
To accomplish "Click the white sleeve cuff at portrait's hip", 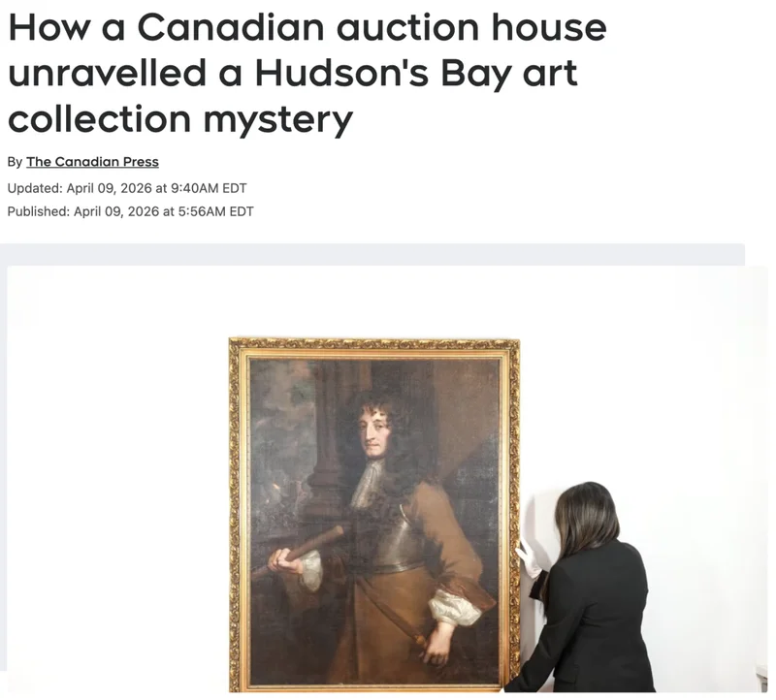I will click(453, 608).
